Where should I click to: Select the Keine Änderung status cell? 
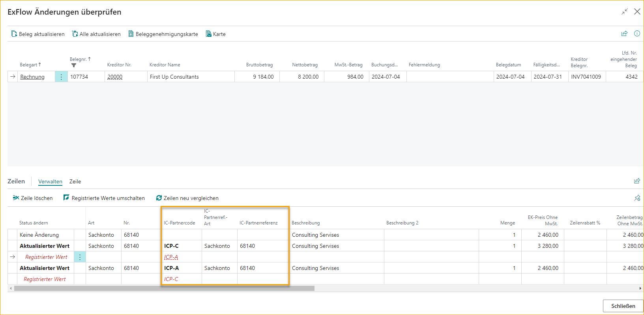click(46, 235)
